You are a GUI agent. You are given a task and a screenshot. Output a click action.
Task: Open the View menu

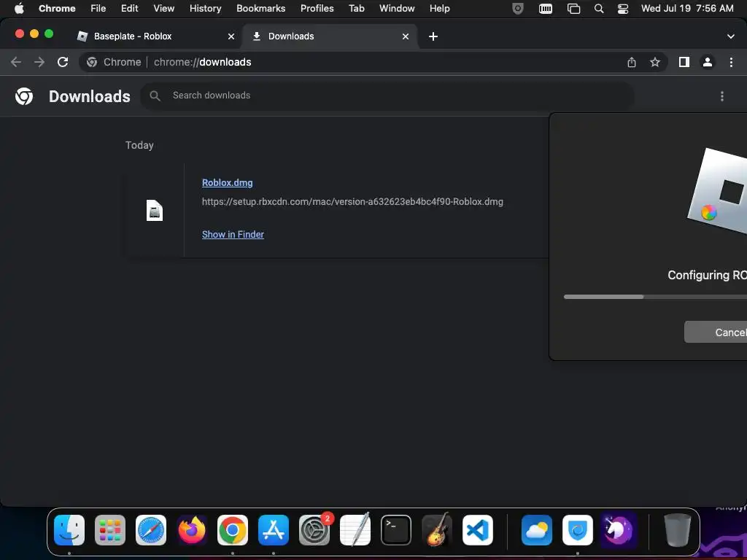[x=164, y=9]
